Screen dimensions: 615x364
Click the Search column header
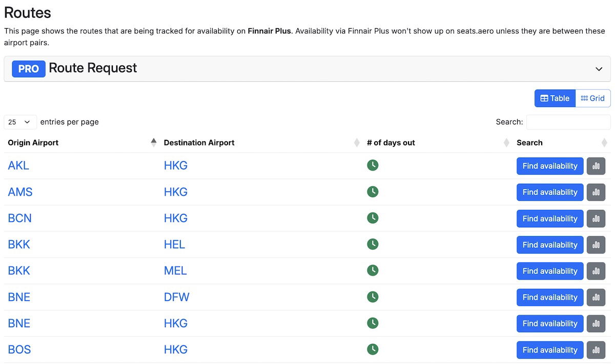click(529, 143)
